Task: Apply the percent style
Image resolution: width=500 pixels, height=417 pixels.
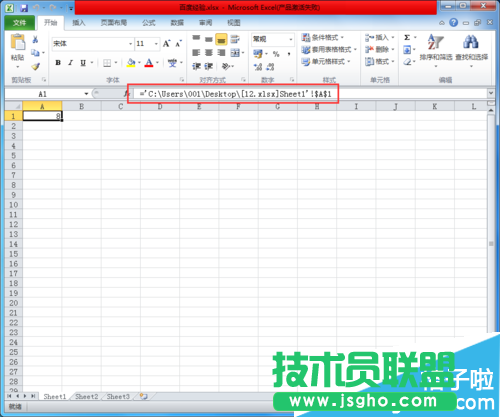Action: point(276,54)
